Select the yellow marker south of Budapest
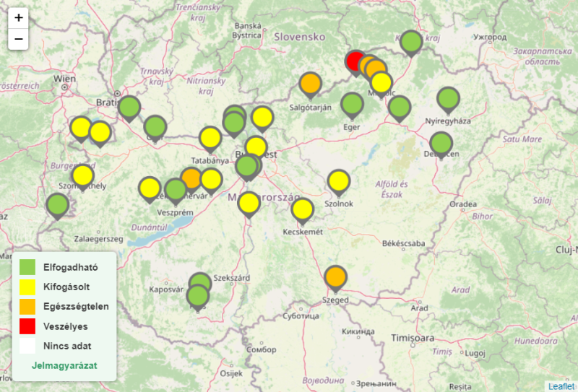 (249, 204)
